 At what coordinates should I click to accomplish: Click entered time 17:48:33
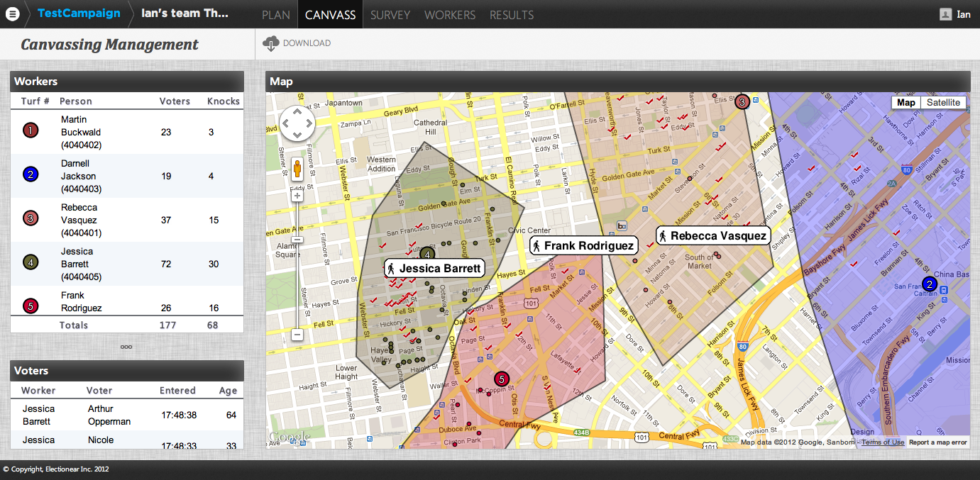pyautogui.click(x=179, y=446)
